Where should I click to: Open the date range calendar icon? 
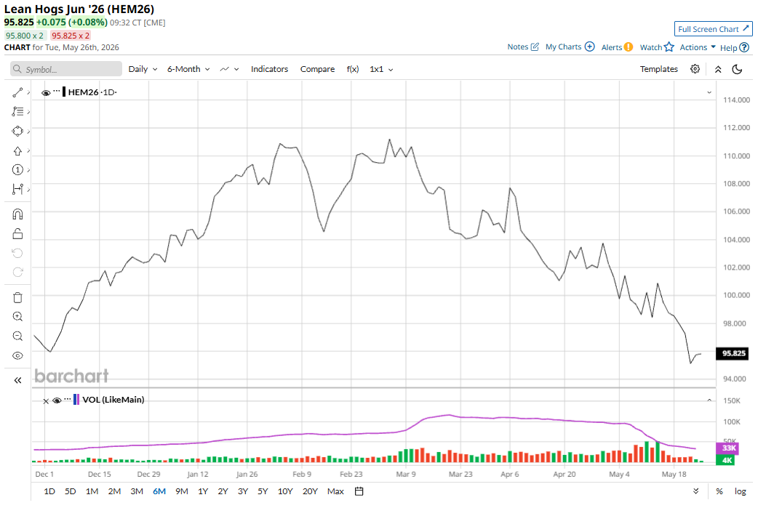tap(359, 491)
